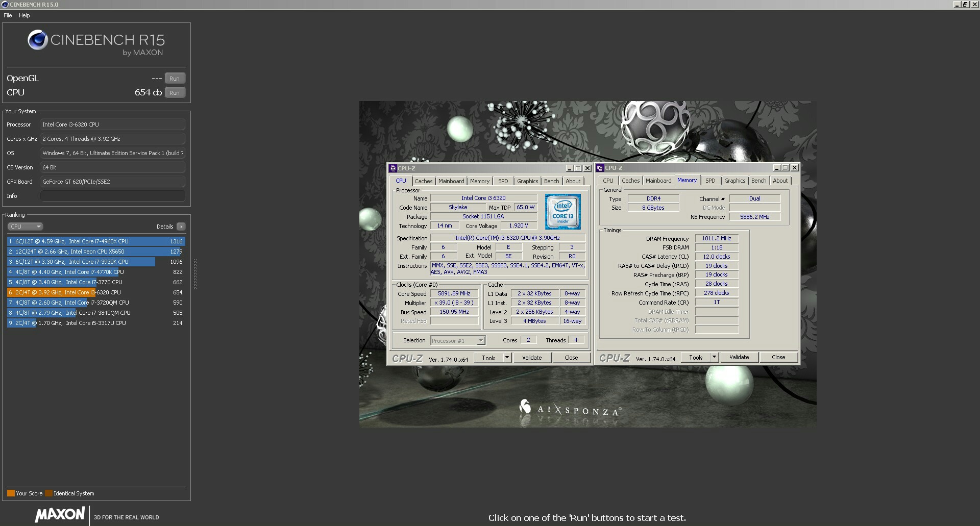Click Tools button in right CPU-Z window
Viewport: 980px width, 526px height.
(696, 358)
